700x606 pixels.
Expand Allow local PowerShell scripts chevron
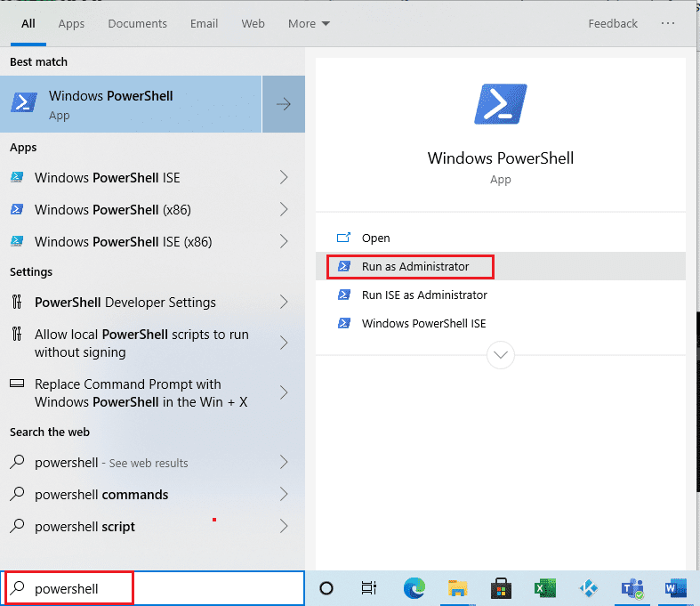[284, 343]
